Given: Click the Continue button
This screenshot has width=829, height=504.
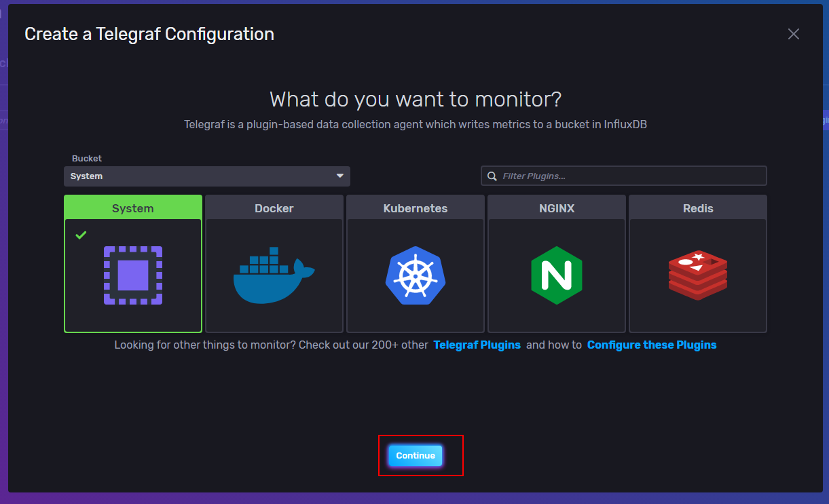Looking at the screenshot, I should tap(416, 456).
